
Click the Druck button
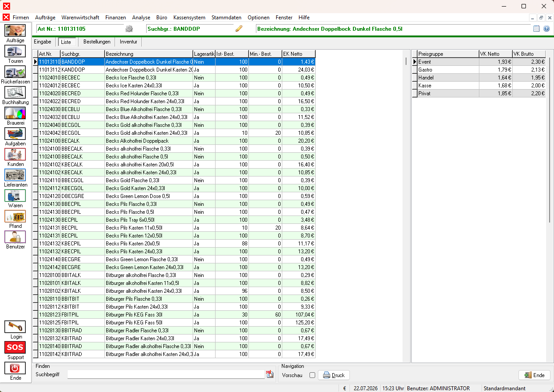pyautogui.click(x=334, y=375)
